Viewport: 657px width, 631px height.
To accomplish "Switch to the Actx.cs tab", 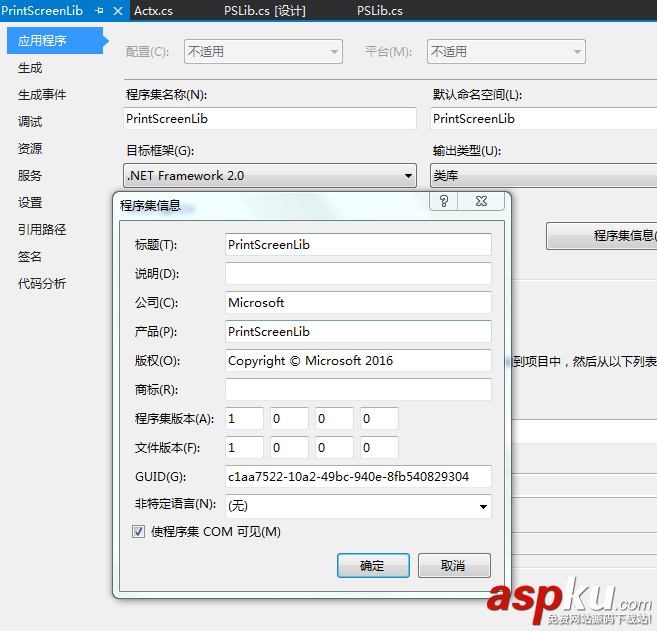I will tap(153, 11).
